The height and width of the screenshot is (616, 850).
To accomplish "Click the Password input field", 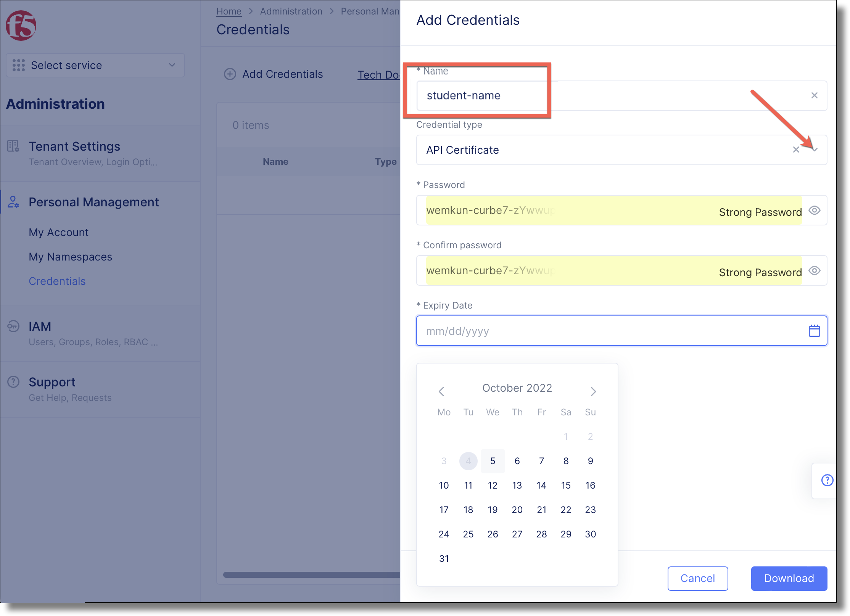I will [x=622, y=210].
